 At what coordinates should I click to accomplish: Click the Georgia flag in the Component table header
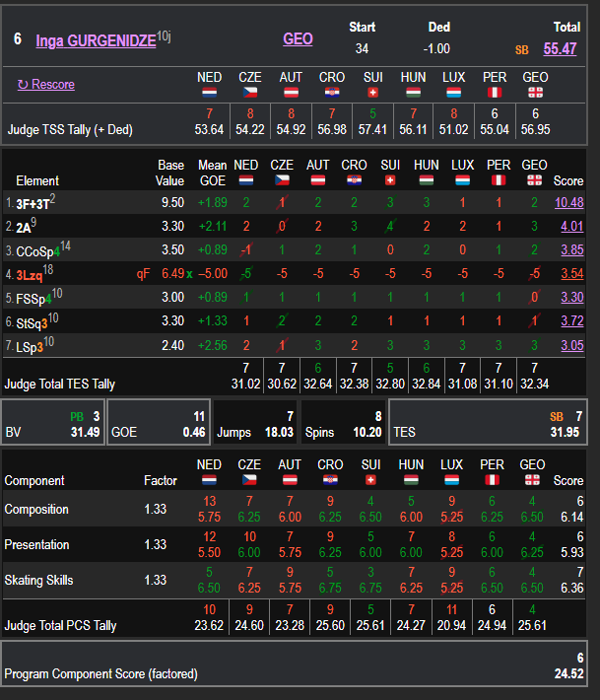pyautogui.click(x=535, y=481)
